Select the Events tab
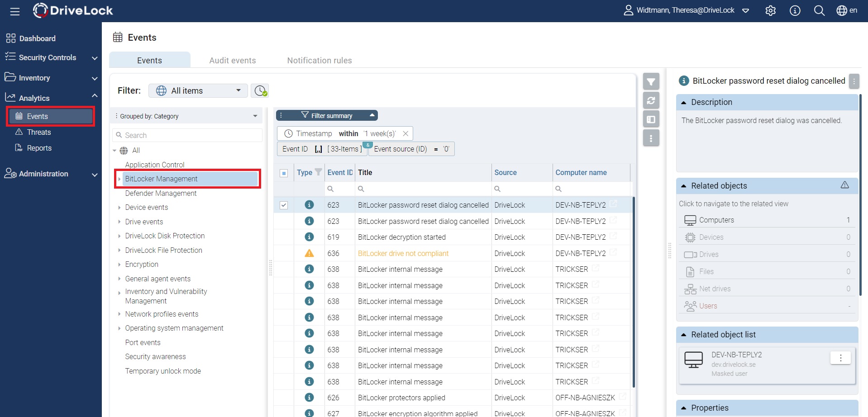This screenshot has height=417, width=868. click(149, 60)
